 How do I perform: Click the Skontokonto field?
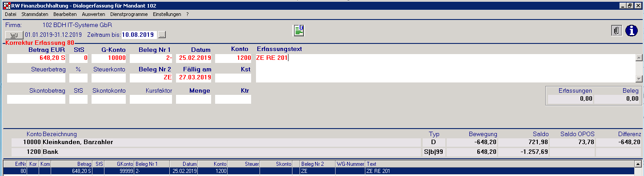tap(109, 99)
